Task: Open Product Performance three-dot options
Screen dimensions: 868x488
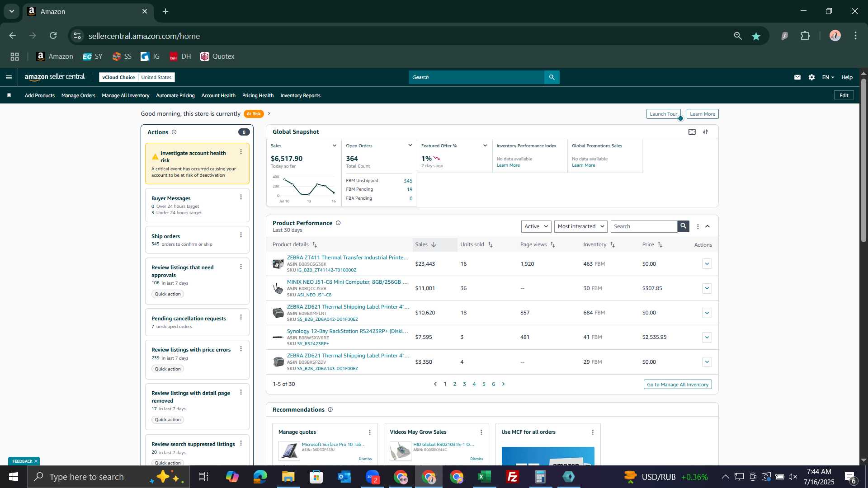Action: click(698, 227)
